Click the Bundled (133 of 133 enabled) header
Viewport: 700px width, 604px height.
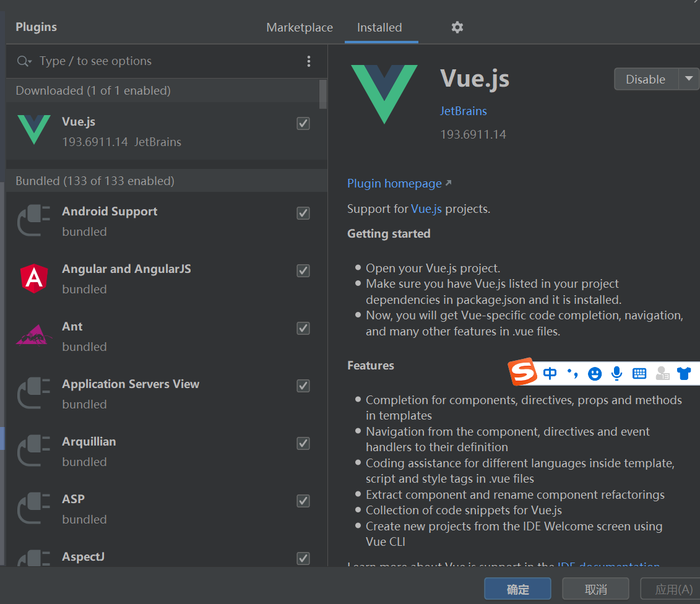pyautogui.click(x=166, y=181)
